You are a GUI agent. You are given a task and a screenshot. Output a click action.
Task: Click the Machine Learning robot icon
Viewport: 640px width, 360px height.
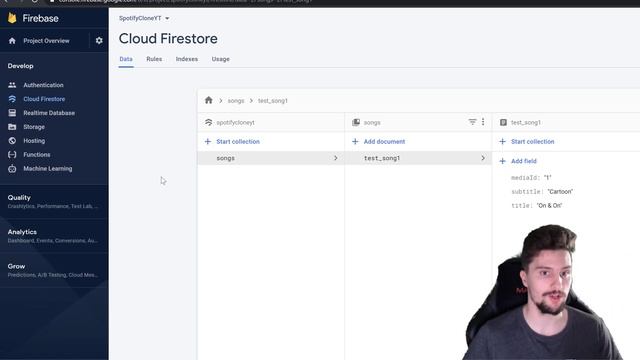(x=12, y=169)
